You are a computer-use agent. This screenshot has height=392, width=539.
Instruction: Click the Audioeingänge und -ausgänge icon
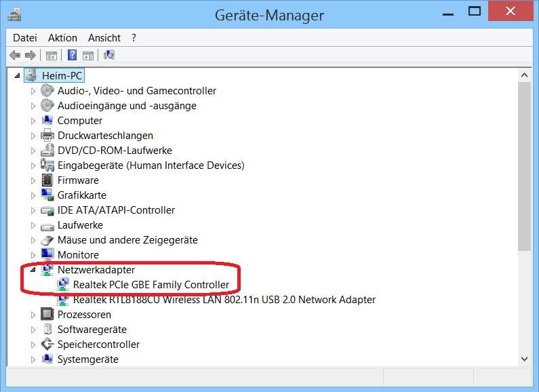click(x=47, y=105)
